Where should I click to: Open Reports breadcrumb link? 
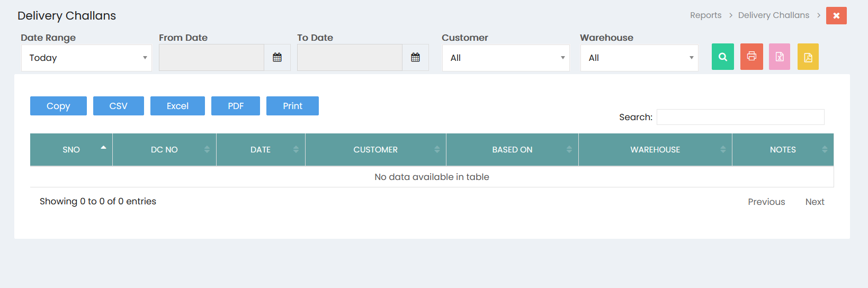(705, 15)
